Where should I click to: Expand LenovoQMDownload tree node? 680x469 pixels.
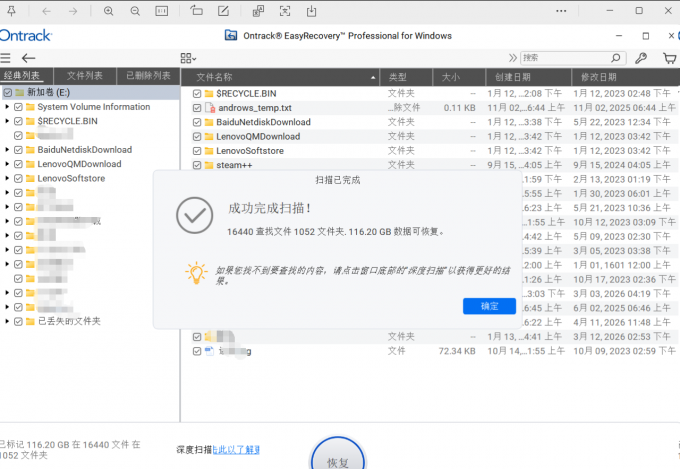7,164
